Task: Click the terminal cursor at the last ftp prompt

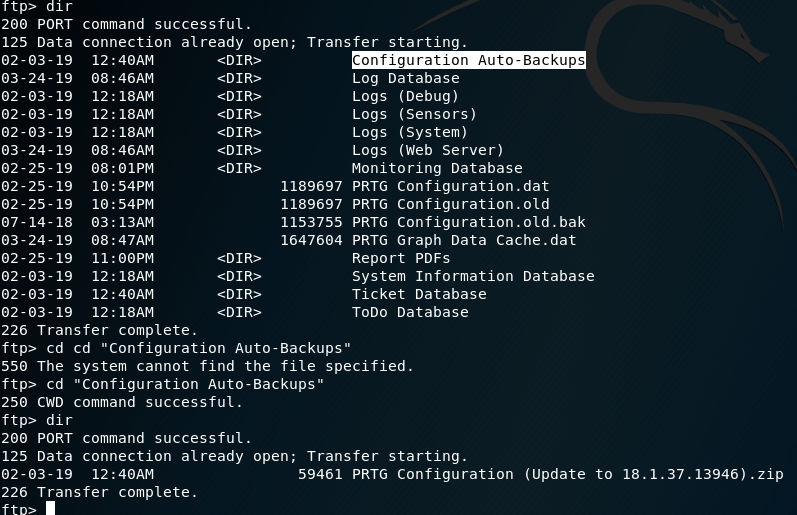Action: tap(50, 509)
